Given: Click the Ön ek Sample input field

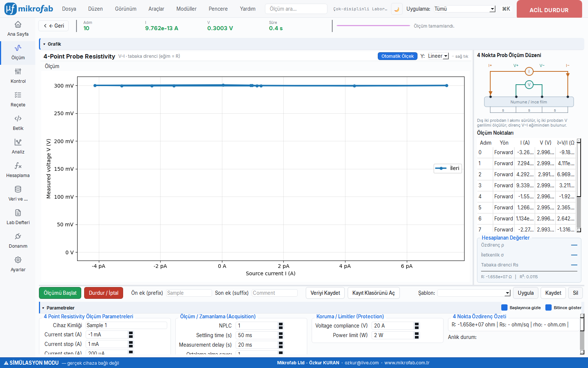Looking at the screenshot, I should (x=189, y=293).
